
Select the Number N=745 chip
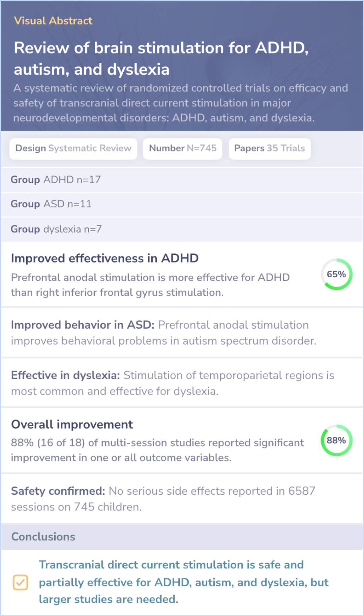coord(182,149)
